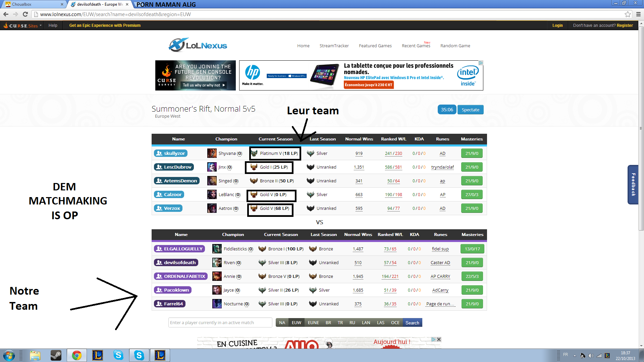Click the bookmark star icon
The width and height of the screenshot is (644, 362).
pyautogui.click(x=628, y=14)
